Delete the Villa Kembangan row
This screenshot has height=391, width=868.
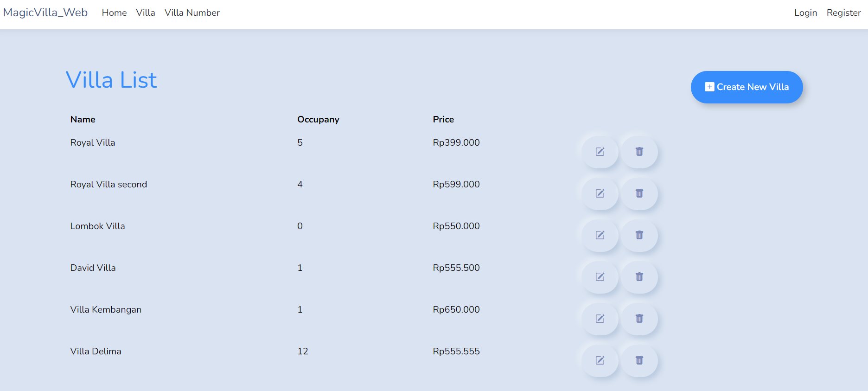[639, 319]
